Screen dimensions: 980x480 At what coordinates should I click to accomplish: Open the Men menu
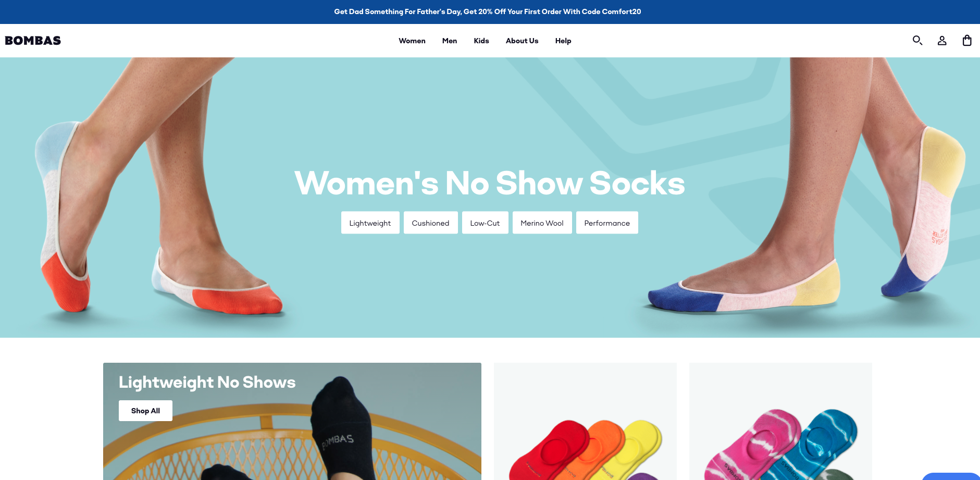450,41
